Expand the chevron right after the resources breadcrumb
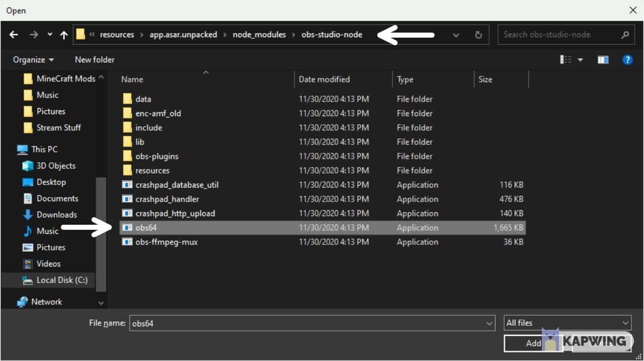644x361 pixels. pyautogui.click(x=142, y=35)
